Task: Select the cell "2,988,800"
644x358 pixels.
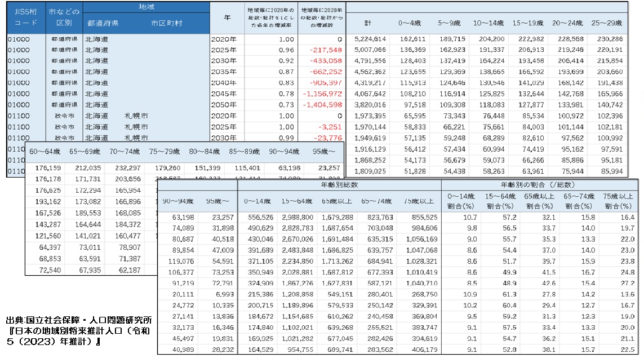Action: pos(297,217)
